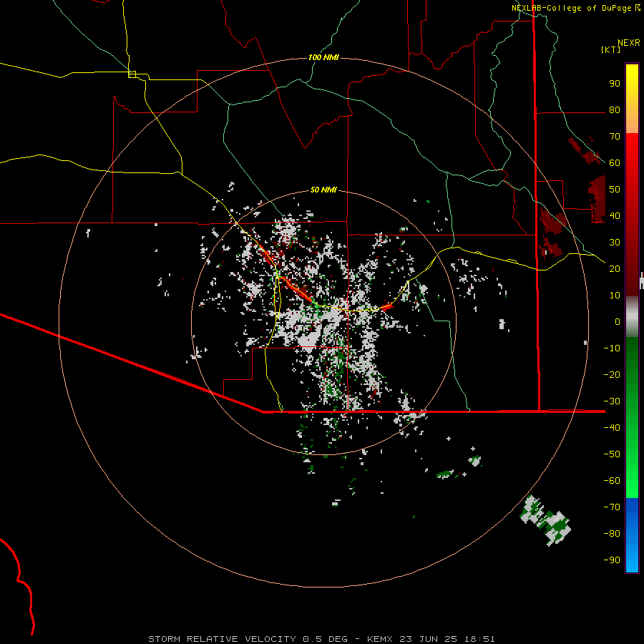The image size is (644, 644).
Task: Click the -10 value on the velocity scale
Action: tap(612, 348)
